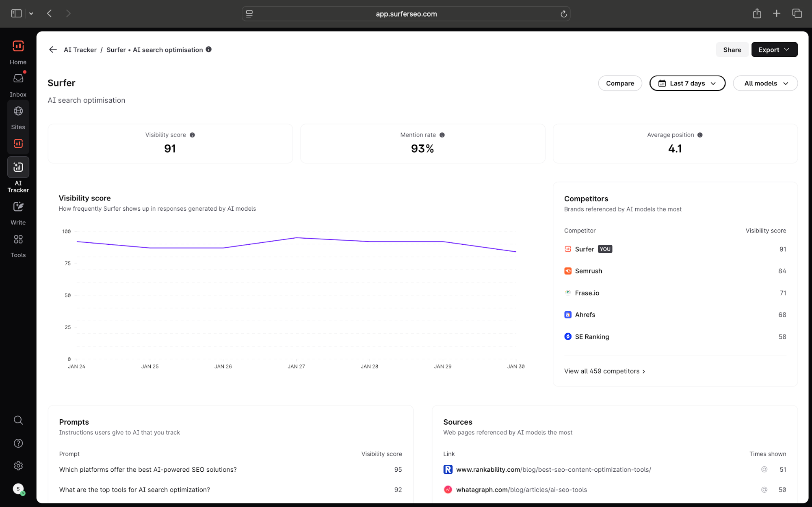Expand the Last 7 days date dropdown

click(687, 83)
